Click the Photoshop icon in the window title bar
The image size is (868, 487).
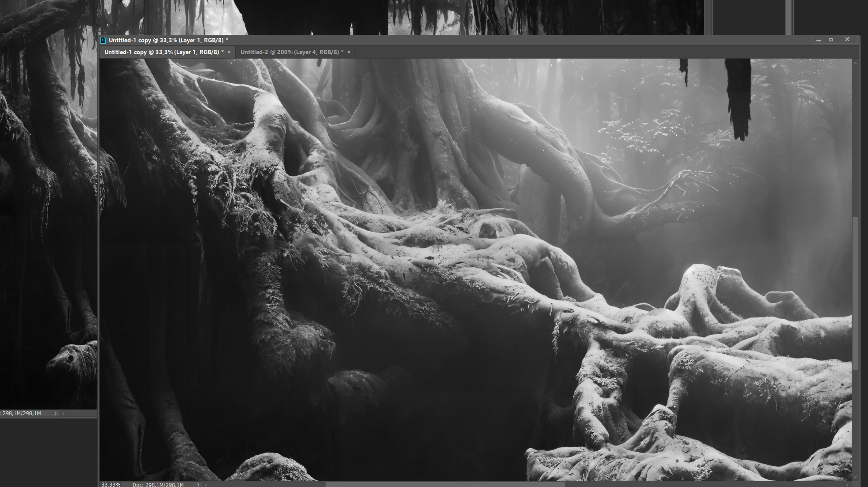(103, 40)
